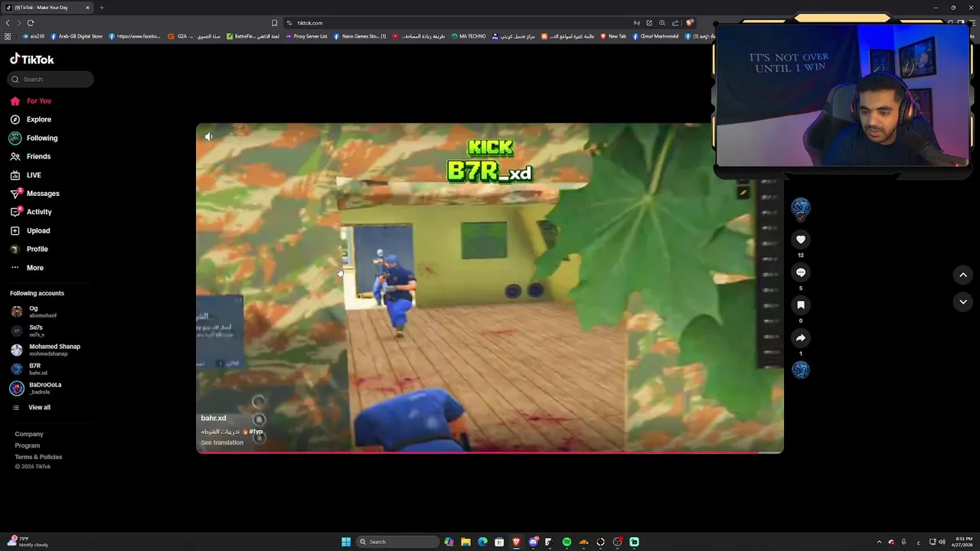980x551 pixels.
Task: Open the Program footer link
Action: pos(28,445)
